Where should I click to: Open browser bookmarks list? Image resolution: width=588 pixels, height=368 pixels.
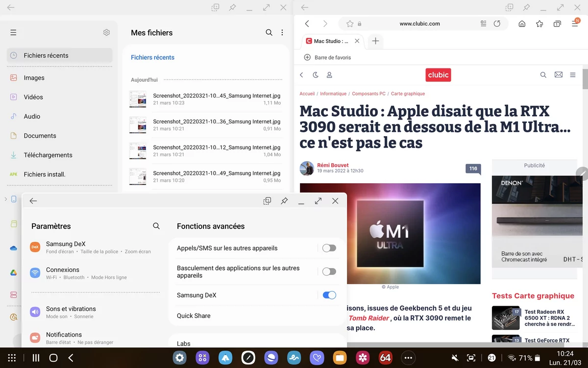tap(539, 24)
